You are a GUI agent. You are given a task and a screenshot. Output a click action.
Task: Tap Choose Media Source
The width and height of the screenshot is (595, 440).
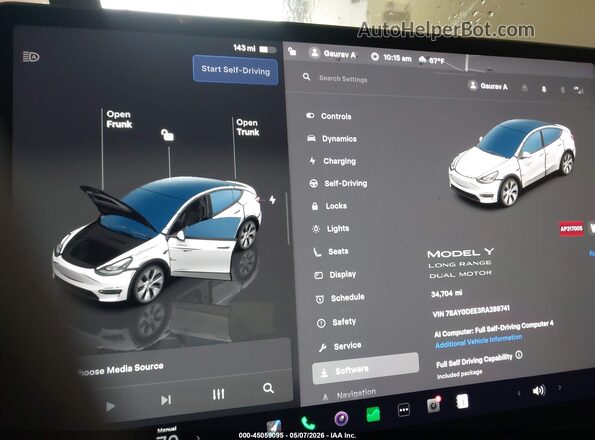(x=121, y=369)
